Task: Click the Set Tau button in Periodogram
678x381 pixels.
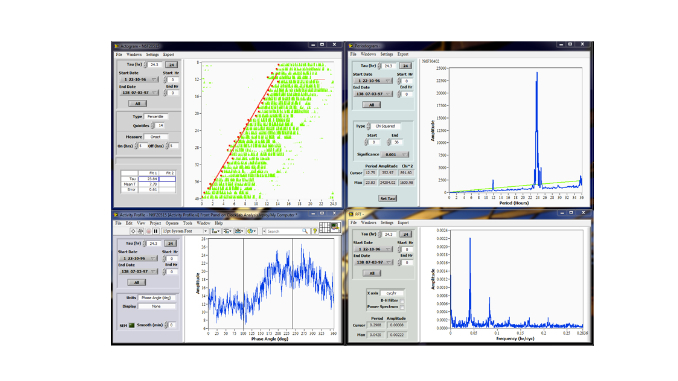Action: point(388,198)
